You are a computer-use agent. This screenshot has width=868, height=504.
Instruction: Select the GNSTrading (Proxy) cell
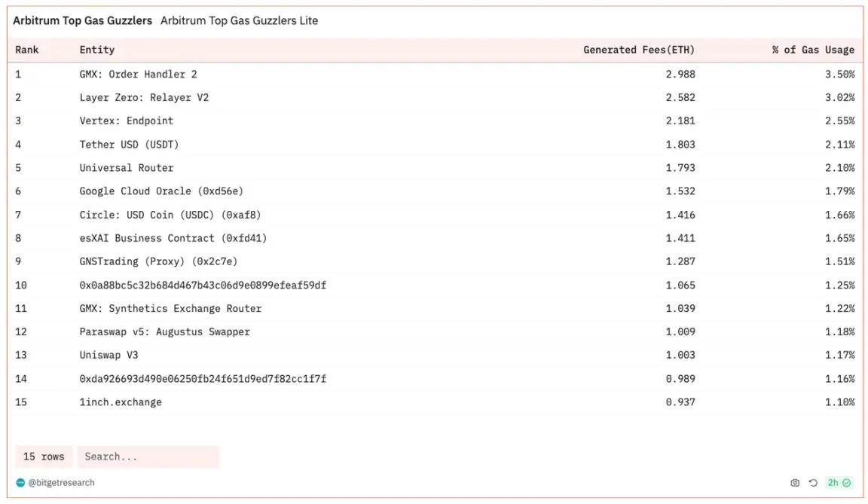point(158,261)
